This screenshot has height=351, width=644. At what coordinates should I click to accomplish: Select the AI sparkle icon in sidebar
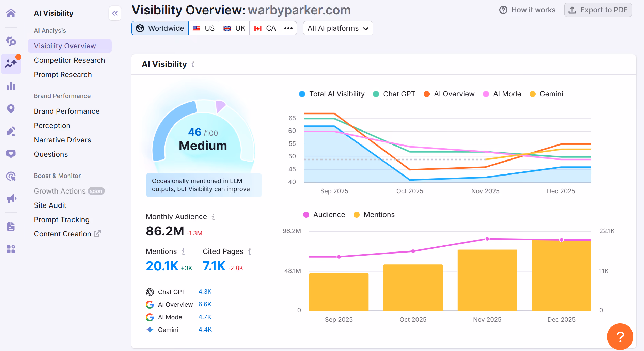click(x=11, y=63)
